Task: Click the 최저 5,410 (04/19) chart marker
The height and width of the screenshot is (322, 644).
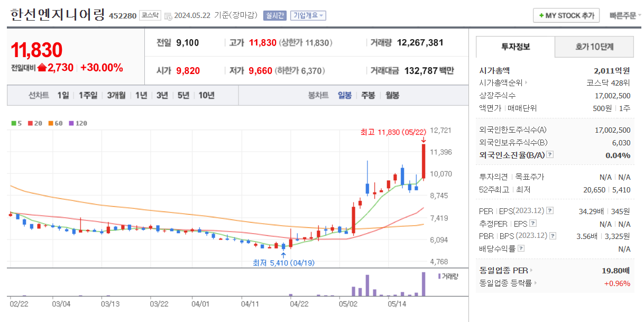Action: (x=283, y=263)
